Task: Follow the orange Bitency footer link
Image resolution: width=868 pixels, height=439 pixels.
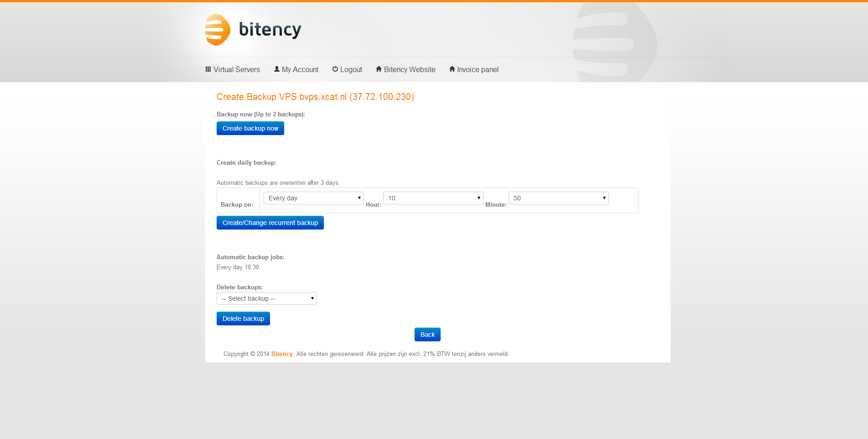Action: click(282, 354)
